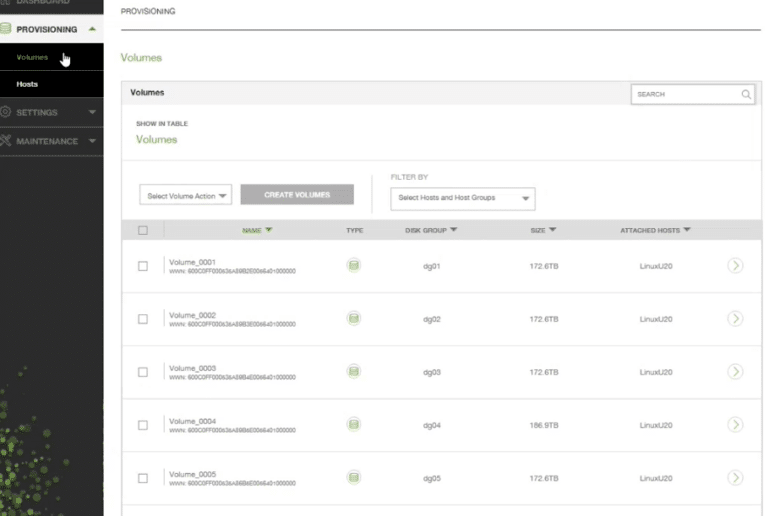Click the volume type icon for Volume_0003
The image size is (780, 516).
click(x=354, y=372)
